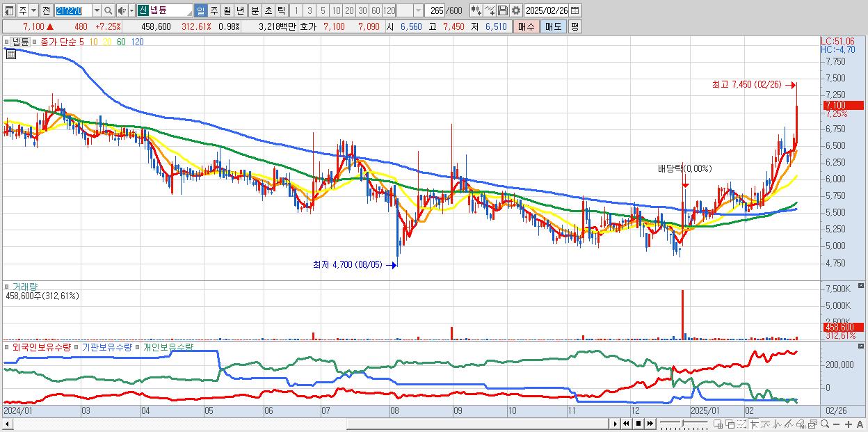Toggle the 종가 단순 moving average label

pyautogui.click(x=58, y=42)
